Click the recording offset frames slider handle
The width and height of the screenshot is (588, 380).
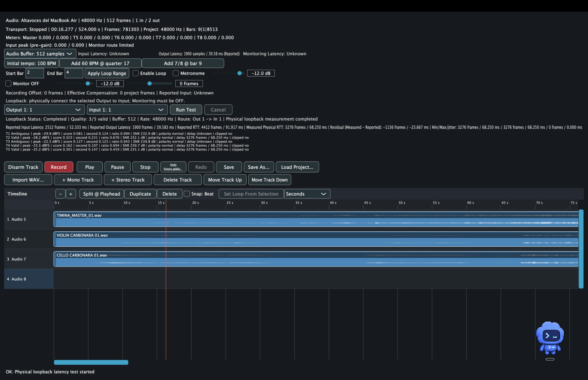[x=150, y=83]
